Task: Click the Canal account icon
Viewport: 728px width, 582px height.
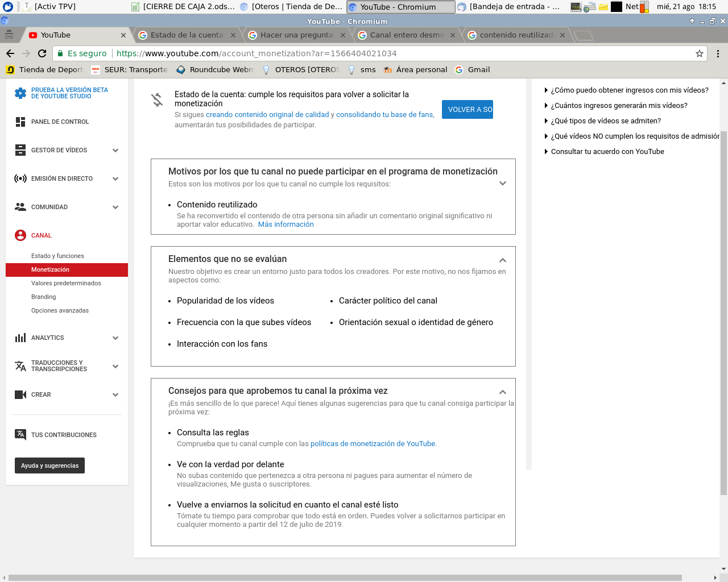Action: pos(20,235)
